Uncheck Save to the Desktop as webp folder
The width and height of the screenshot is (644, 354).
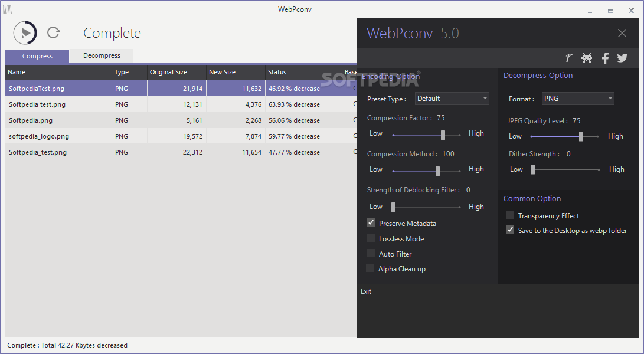pos(509,230)
